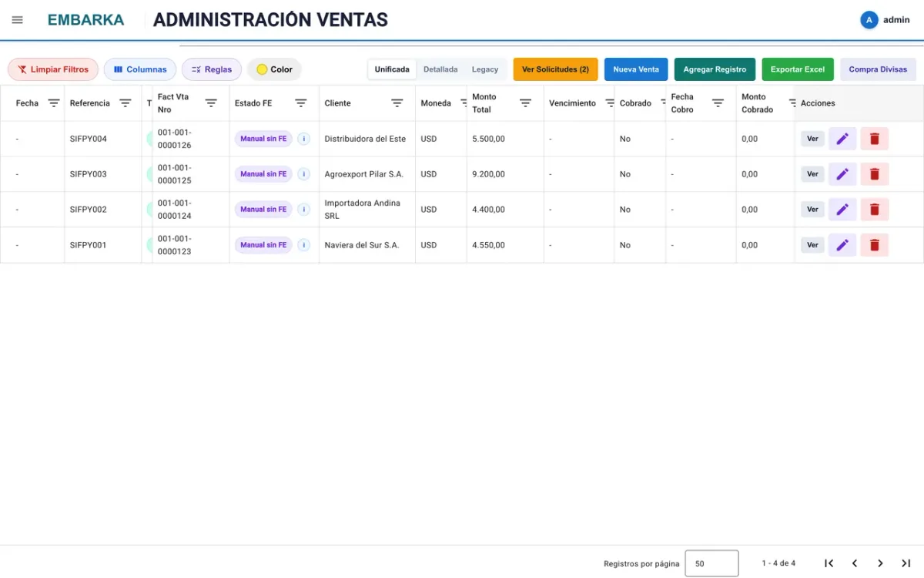Image resolution: width=924 pixels, height=578 pixels.
Task: Delete the SIFPY004 record with trash icon
Action: click(x=875, y=139)
